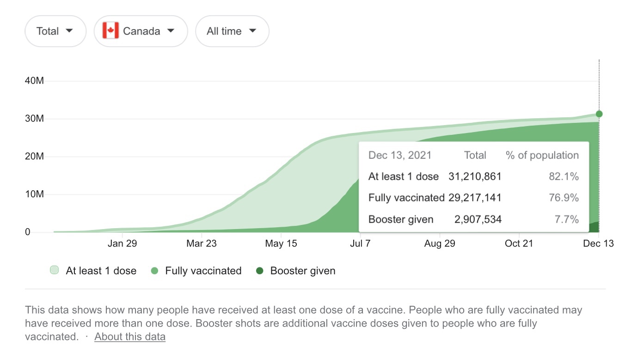Click the Dec 13 date axis label
The height and width of the screenshot is (345, 644).
pos(598,243)
